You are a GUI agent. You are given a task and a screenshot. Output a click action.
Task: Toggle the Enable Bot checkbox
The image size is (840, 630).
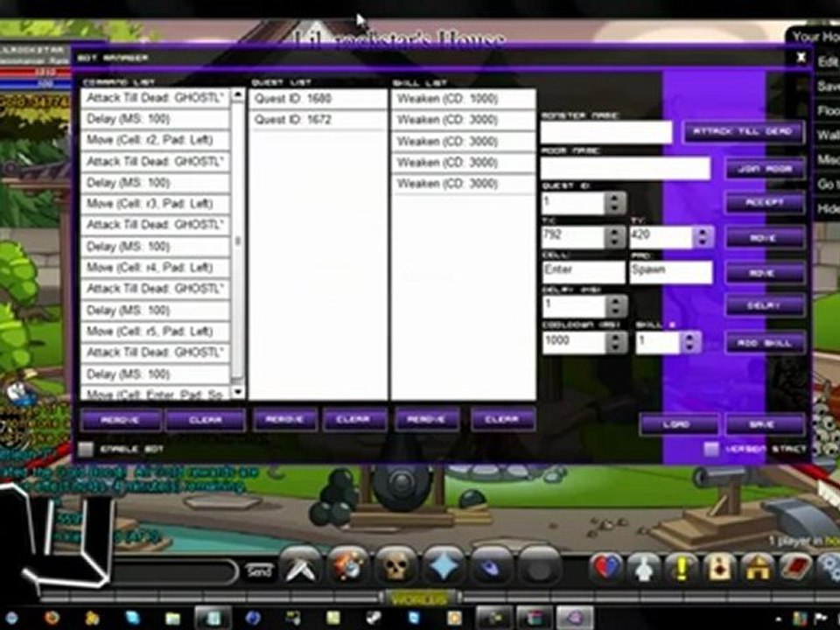[x=86, y=449]
